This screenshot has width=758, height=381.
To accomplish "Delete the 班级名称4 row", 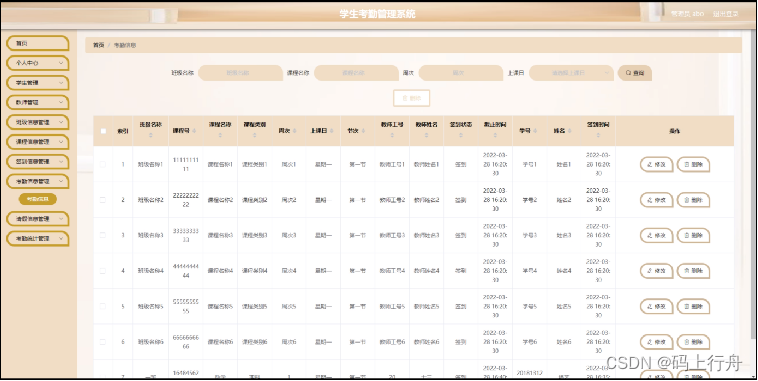I will [693, 271].
